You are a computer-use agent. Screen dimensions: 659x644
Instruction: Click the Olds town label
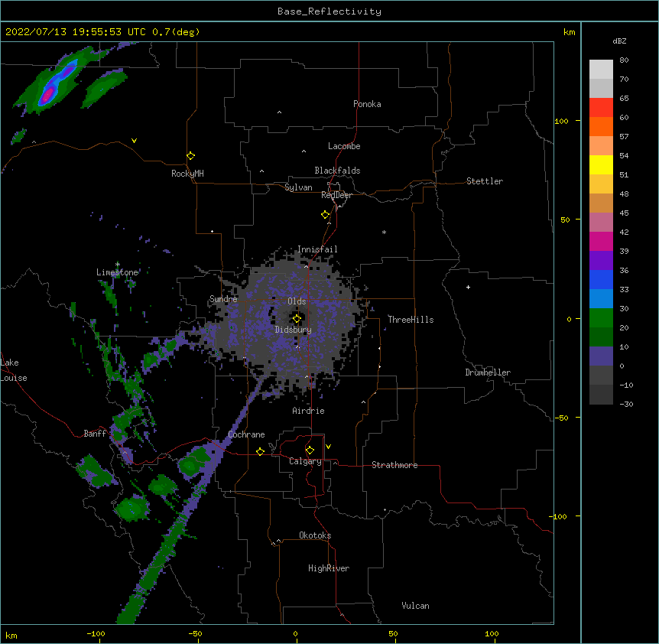[297, 301]
